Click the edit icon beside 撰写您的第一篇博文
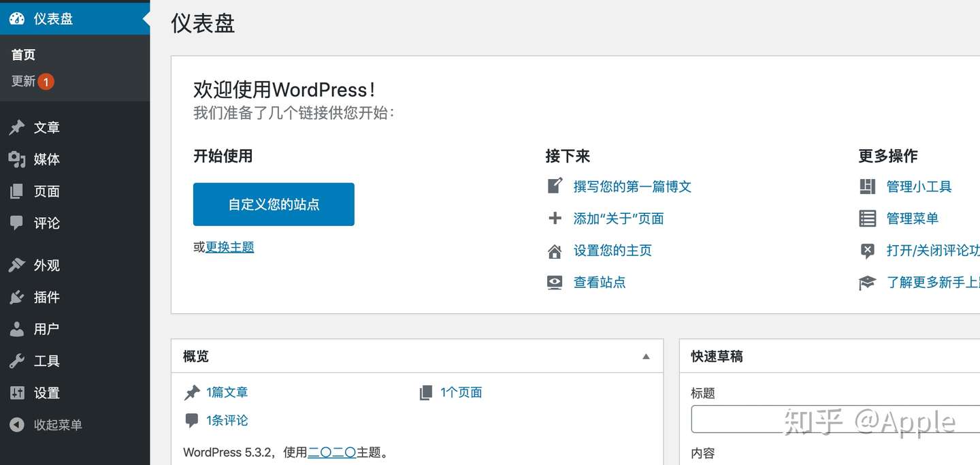The width and height of the screenshot is (980, 465). [x=555, y=186]
